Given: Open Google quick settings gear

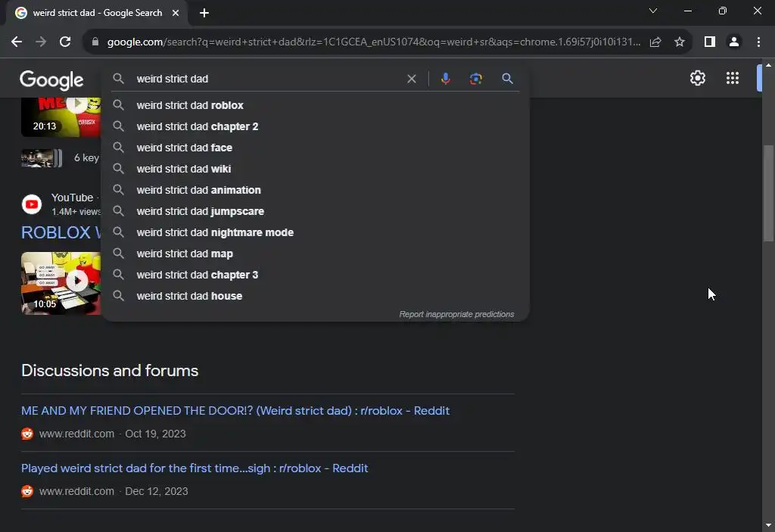Looking at the screenshot, I should [x=697, y=78].
